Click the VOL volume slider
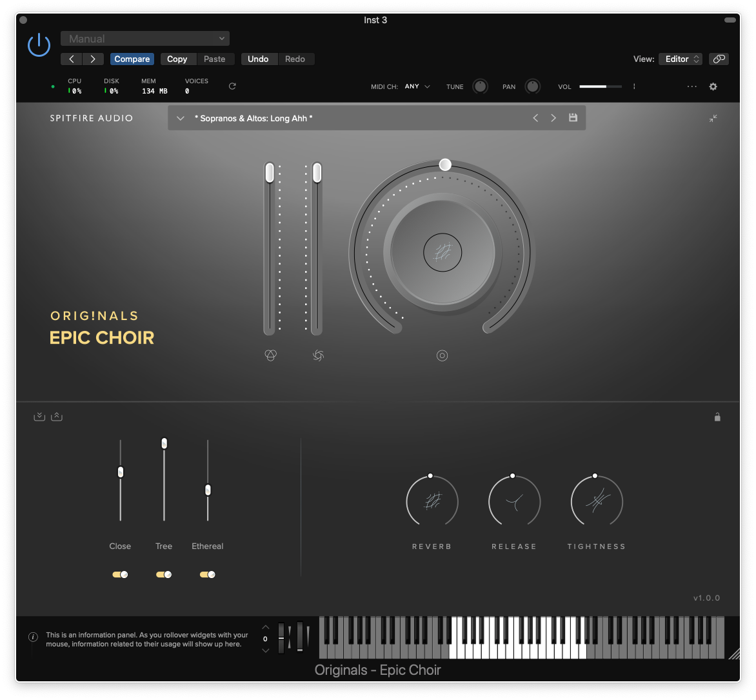Screen dimensions: 756x700 pos(600,86)
